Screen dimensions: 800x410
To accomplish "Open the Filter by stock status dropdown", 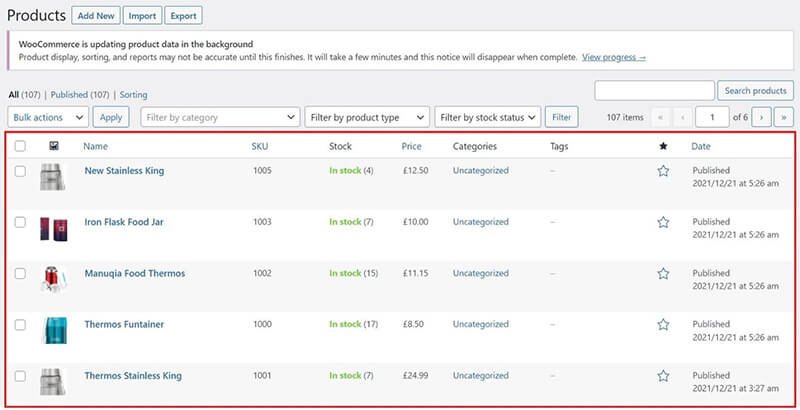I will (487, 117).
